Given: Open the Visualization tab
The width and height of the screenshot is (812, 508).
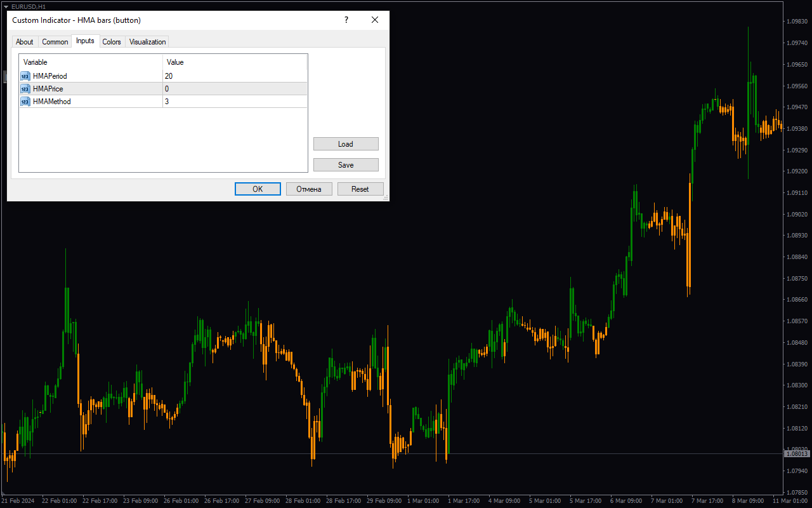Looking at the screenshot, I should [148, 42].
